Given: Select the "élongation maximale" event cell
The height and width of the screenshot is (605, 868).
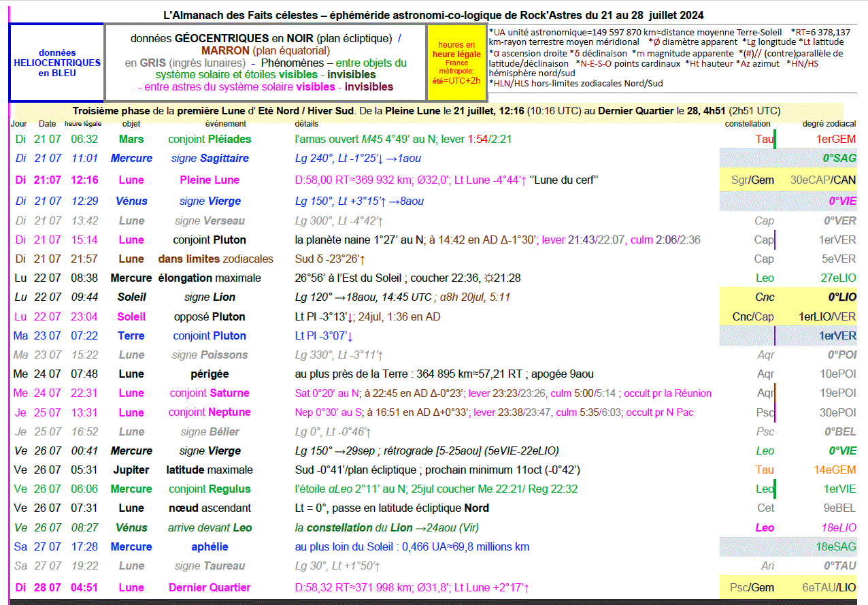Looking at the screenshot, I should (210, 278).
